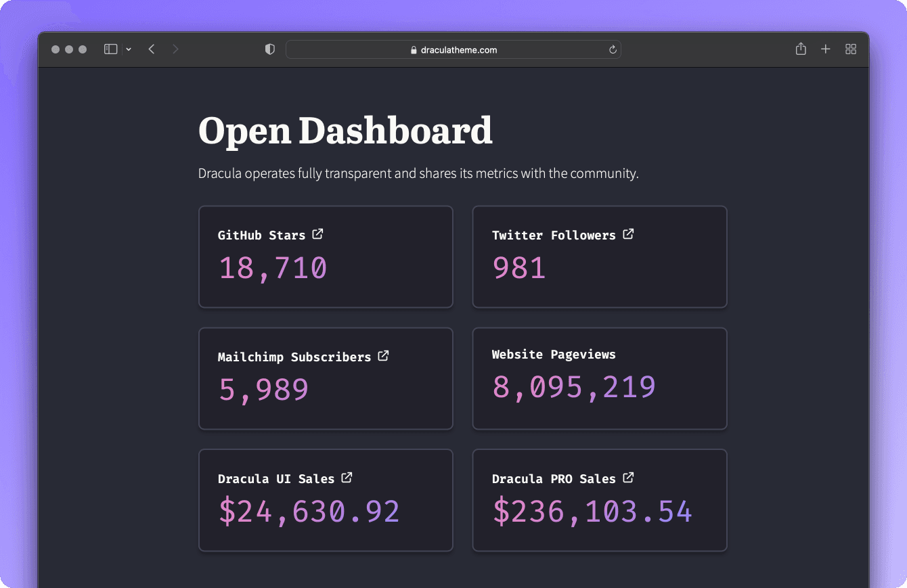Image resolution: width=907 pixels, height=588 pixels.
Task: Click the back navigation arrow
Action: click(x=151, y=49)
